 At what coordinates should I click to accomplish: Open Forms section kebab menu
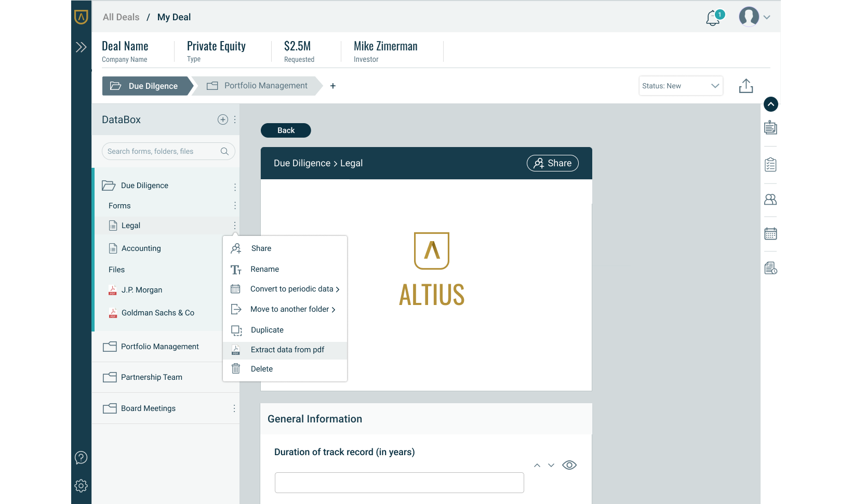[x=235, y=206]
